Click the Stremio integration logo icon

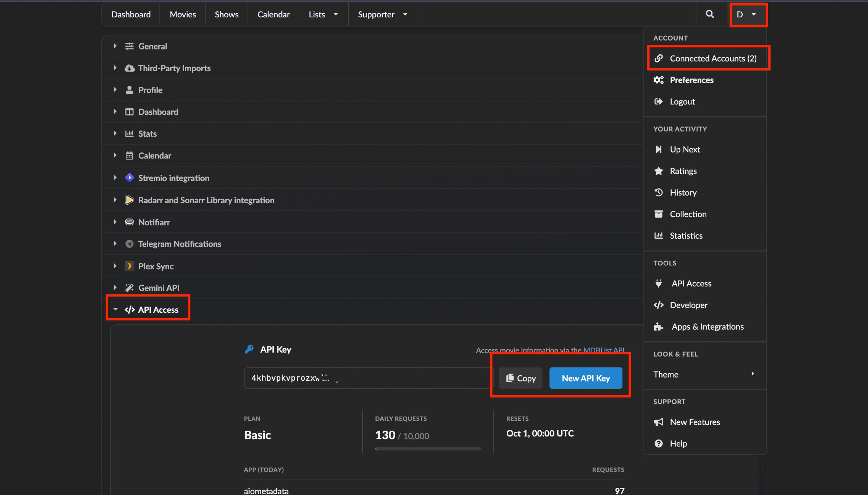(129, 178)
